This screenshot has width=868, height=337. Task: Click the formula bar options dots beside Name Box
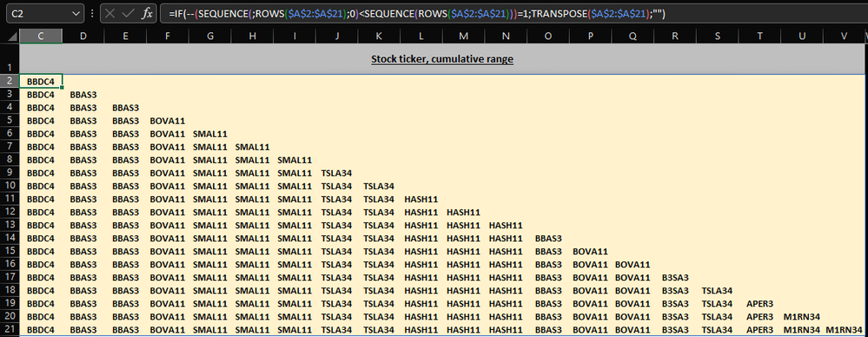[92, 14]
